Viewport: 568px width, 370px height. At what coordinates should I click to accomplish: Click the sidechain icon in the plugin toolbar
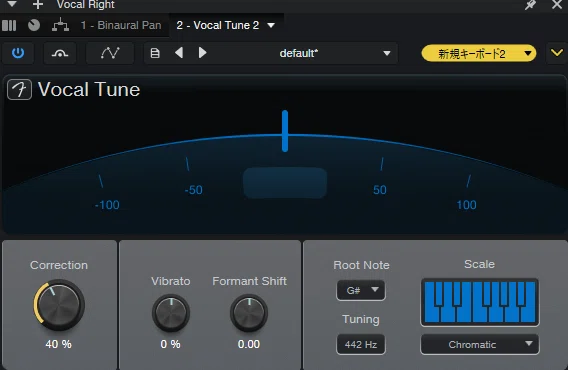(60, 54)
